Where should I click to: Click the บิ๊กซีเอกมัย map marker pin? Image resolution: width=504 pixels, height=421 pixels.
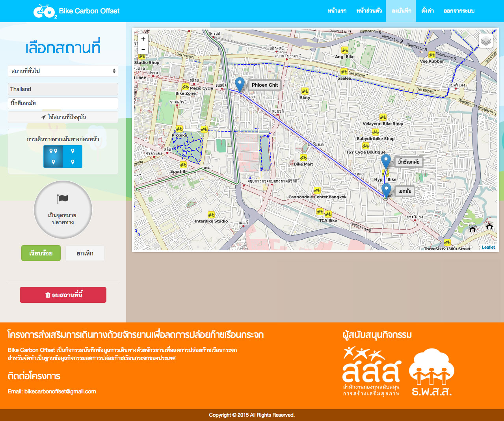click(x=386, y=161)
